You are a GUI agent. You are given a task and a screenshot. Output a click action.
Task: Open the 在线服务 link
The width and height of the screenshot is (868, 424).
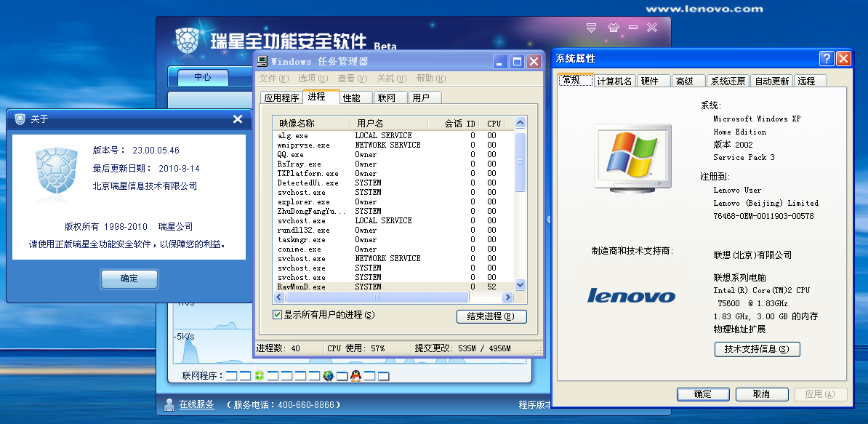tap(196, 404)
